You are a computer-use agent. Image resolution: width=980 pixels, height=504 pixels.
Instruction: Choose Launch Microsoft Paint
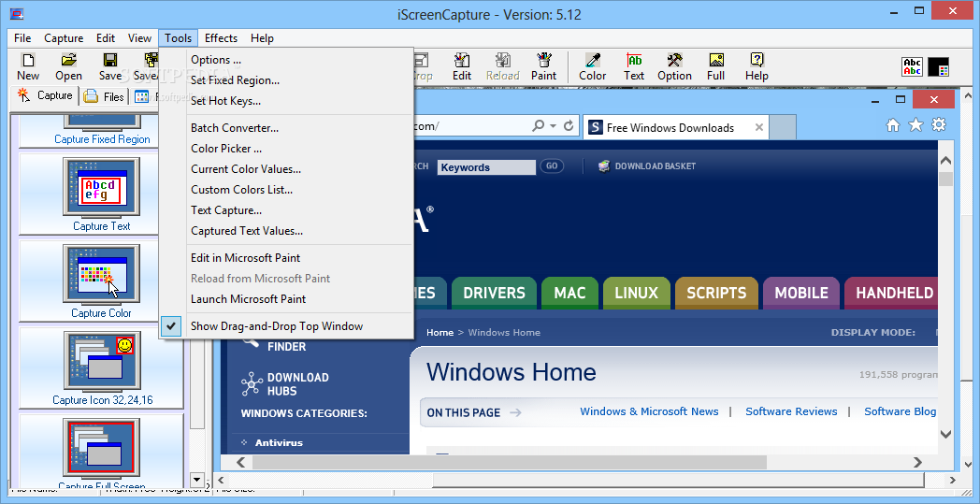pos(286,299)
